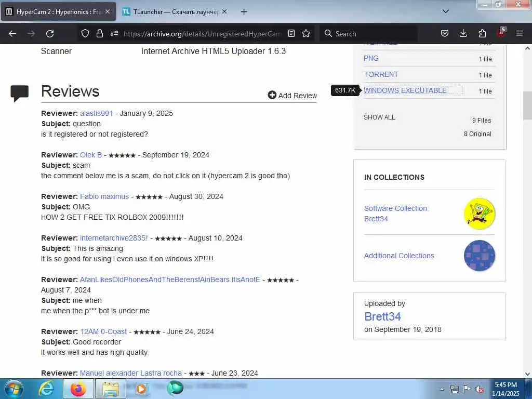532x399 pixels.
Task: Click the scrollbar up arrow
Action: (527, 48)
